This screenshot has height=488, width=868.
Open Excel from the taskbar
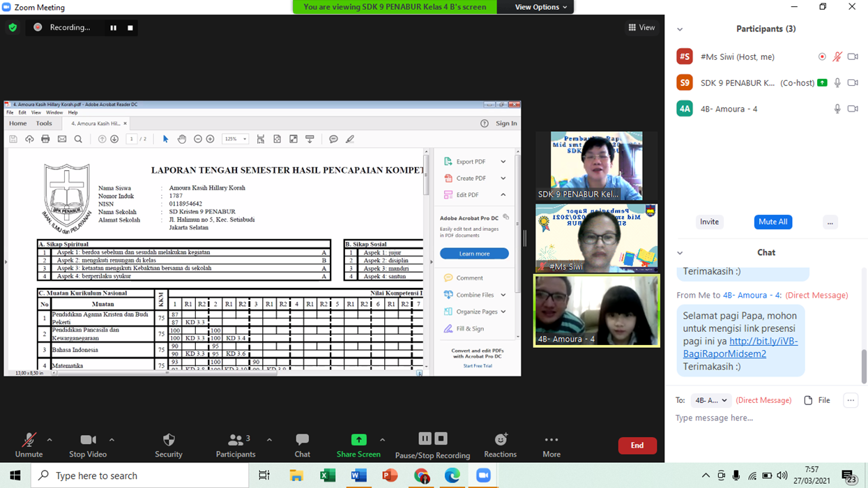(328, 475)
